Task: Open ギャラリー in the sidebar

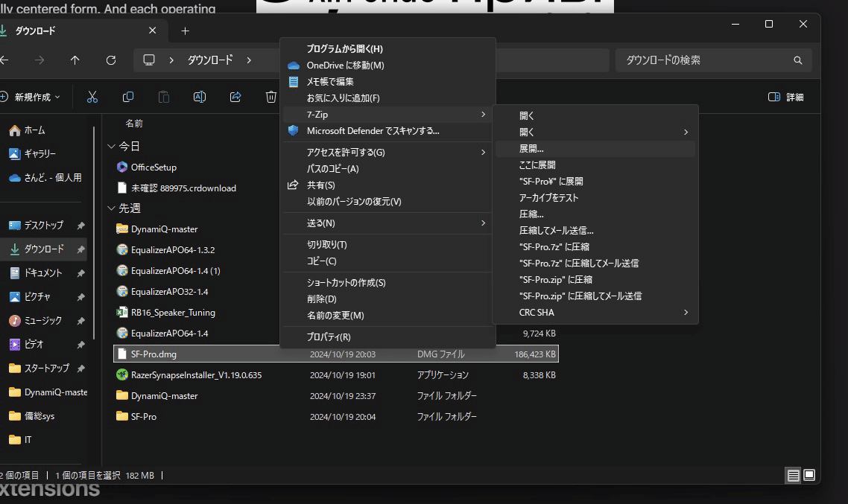Action: pos(40,154)
